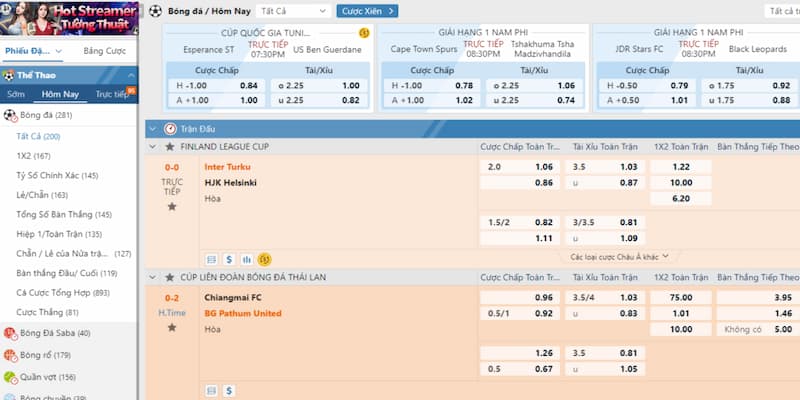
Task: Click the dollar icon under Inter Turku match
Action: point(229,260)
